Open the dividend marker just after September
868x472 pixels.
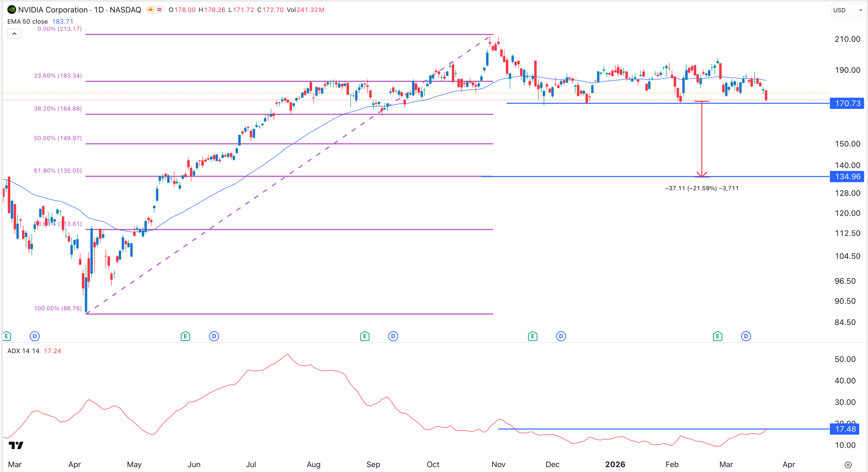(x=393, y=336)
